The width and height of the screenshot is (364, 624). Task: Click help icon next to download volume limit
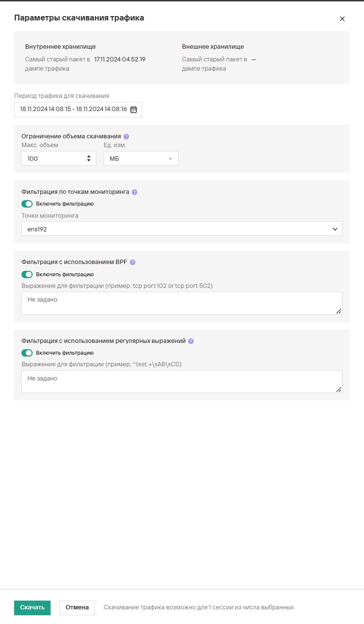pos(127,137)
